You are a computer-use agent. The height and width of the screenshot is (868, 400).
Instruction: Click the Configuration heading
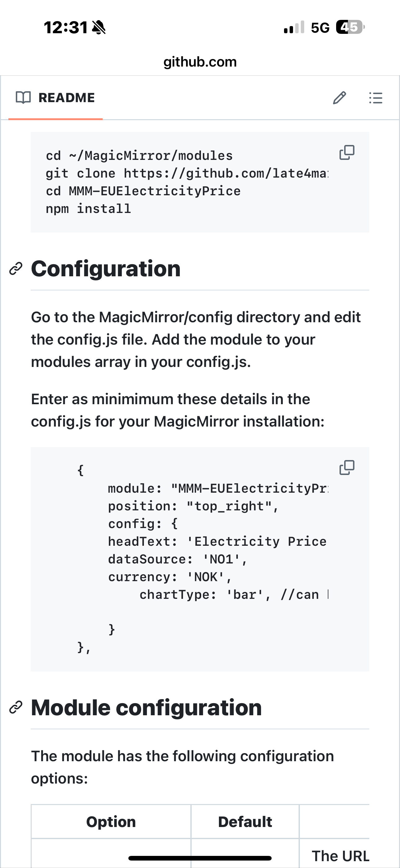[106, 269]
